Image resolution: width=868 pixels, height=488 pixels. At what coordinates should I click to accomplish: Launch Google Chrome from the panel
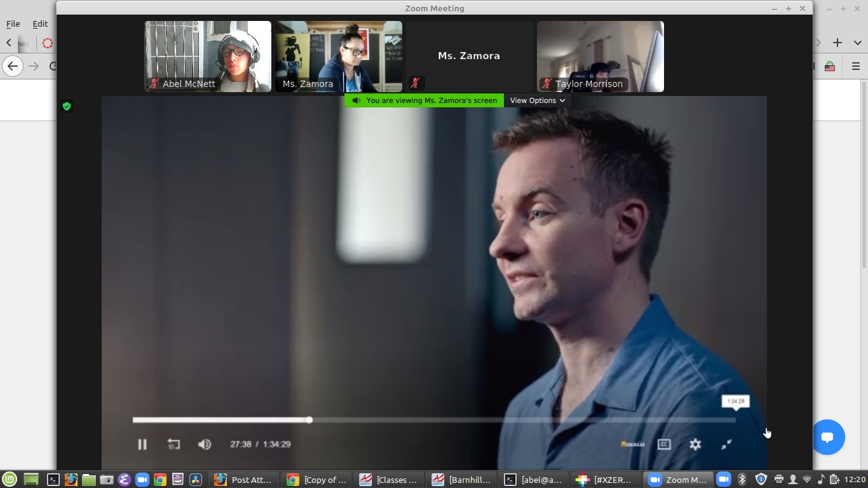click(160, 480)
